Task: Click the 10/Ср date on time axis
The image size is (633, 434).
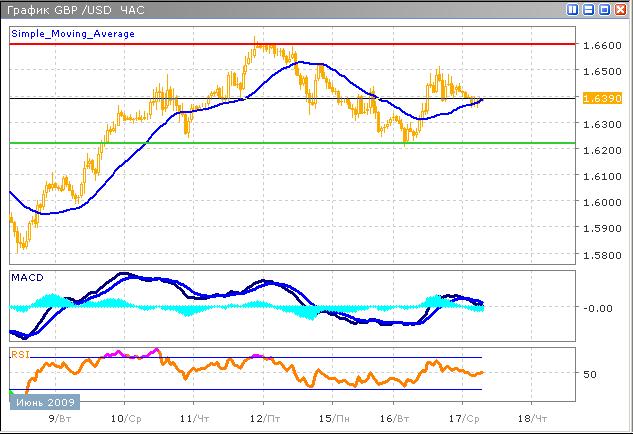Action: (x=124, y=418)
